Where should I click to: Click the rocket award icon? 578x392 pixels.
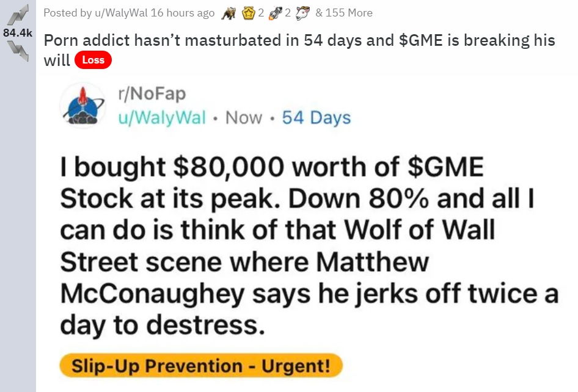pyautogui.click(x=276, y=13)
